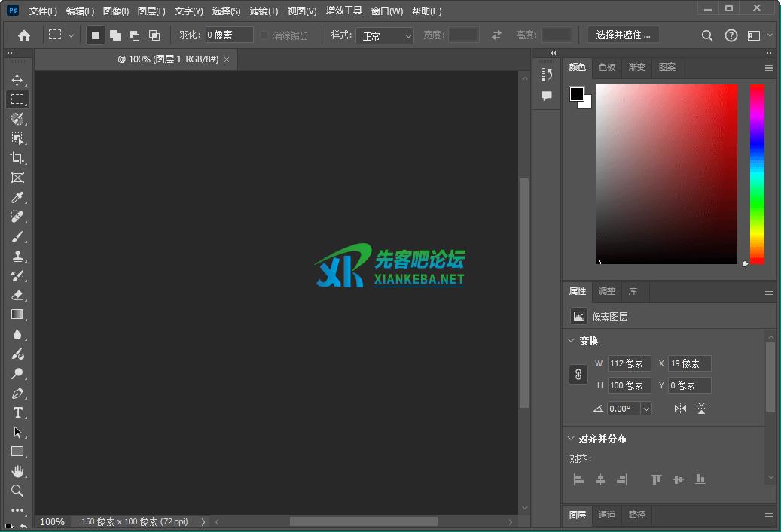Click the 选择并遮住 Select and Mask button
The image size is (781, 532).
click(623, 34)
